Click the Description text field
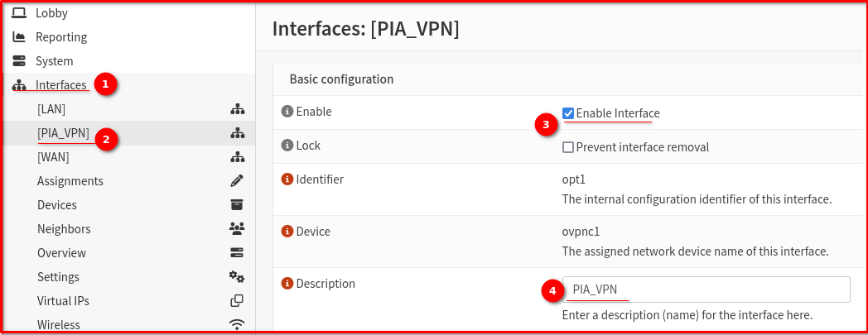 (x=706, y=290)
